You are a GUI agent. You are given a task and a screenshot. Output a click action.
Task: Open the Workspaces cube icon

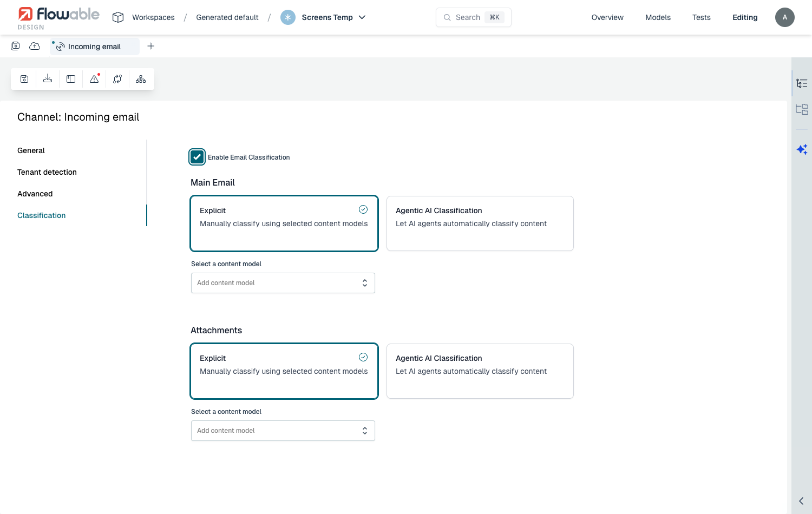tap(118, 17)
